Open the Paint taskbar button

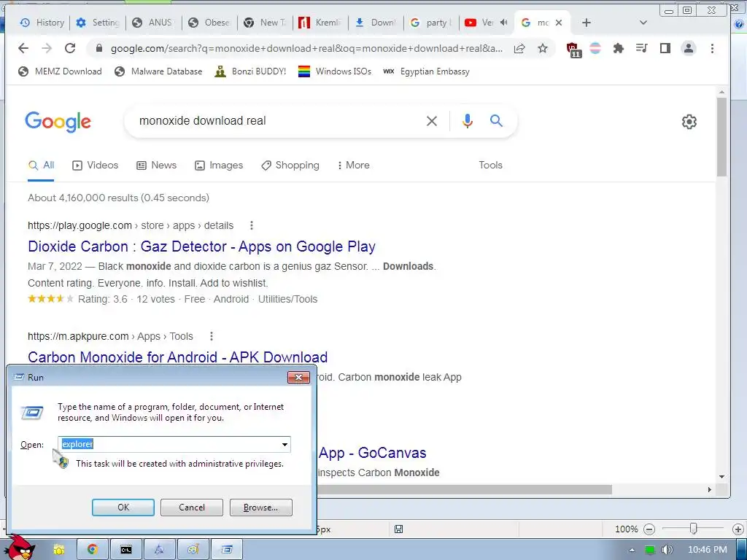tap(193, 550)
